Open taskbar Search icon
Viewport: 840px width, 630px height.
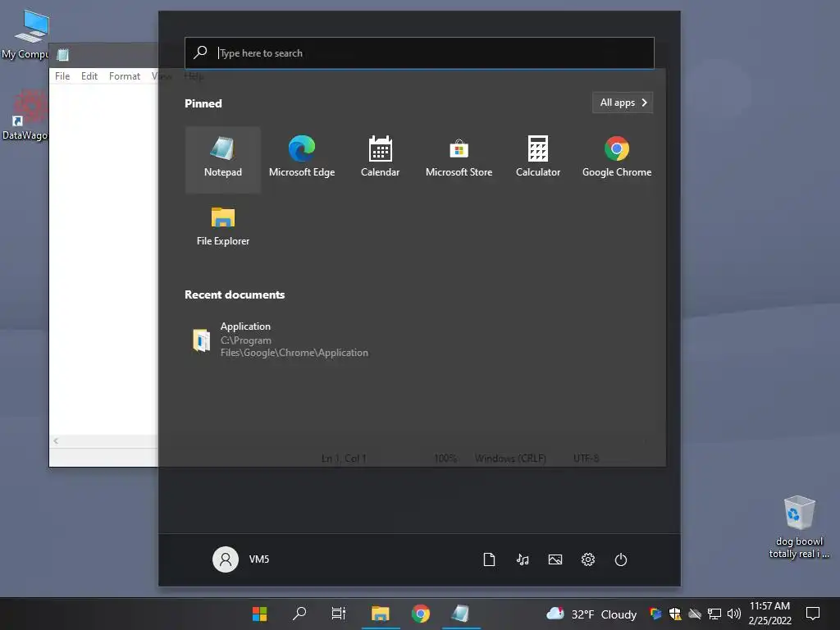(299, 614)
